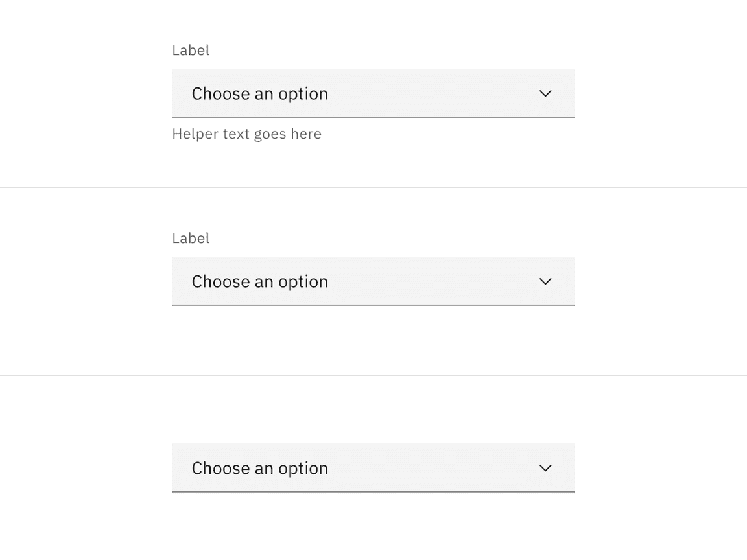The width and height of the screenshot is (747, 560).
Task: Open the bottom 'Choose an option' dropdown
Action: [373, 468]
